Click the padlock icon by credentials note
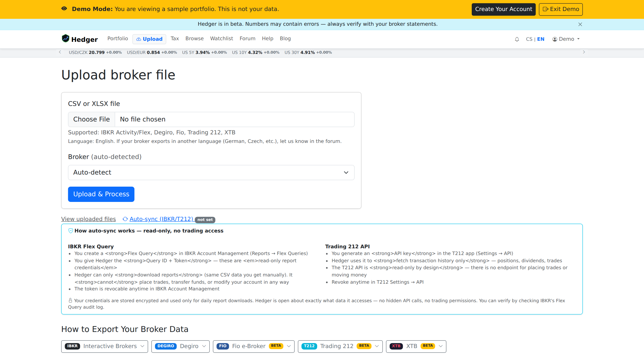The image size is (644, 362). (x=70, y=300)
